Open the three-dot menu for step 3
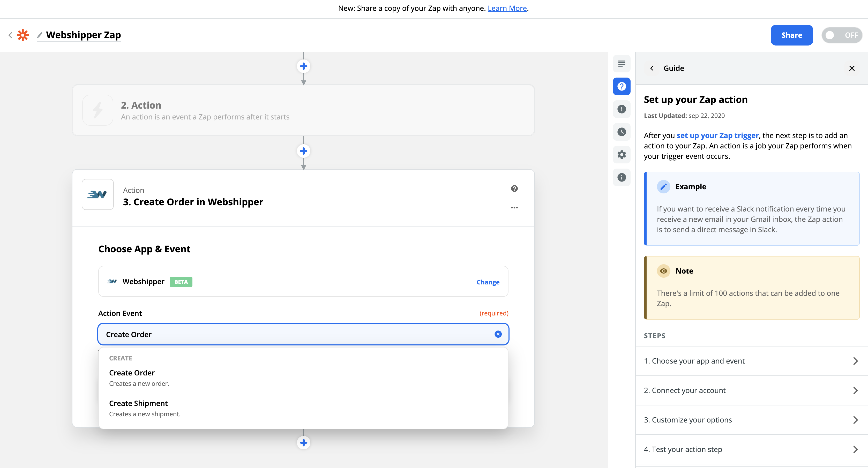This screenshot has width=868, height=468. [x=514, y=208]
